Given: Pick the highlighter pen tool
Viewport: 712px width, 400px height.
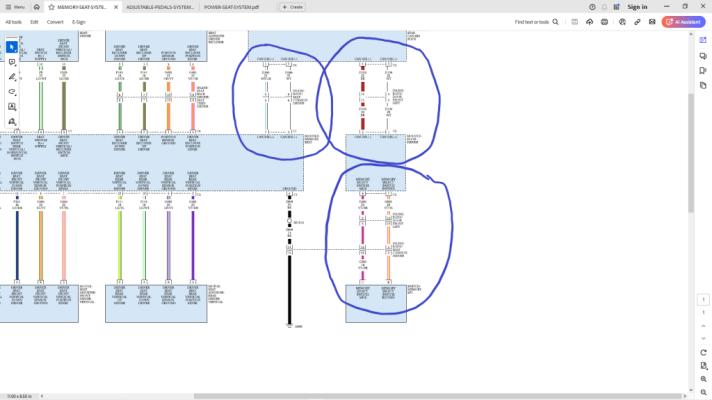Looking at the screenshot, I should point(12,77).
